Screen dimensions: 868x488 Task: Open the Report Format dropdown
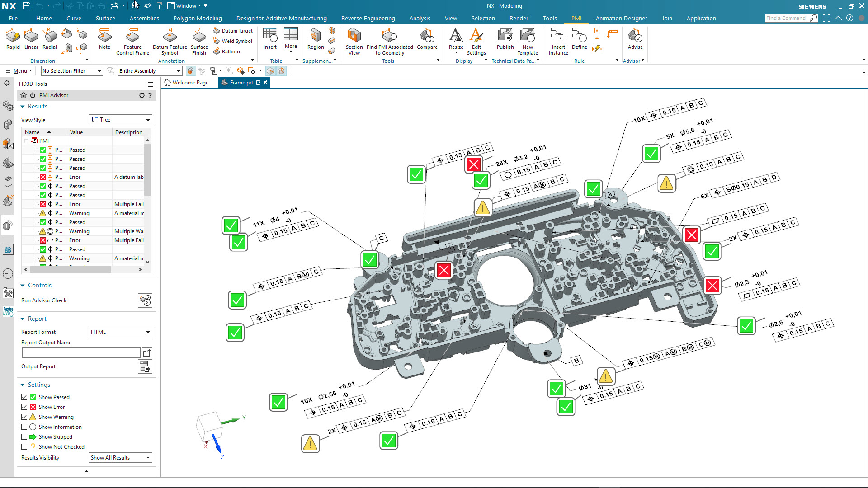click(x=148, y=332)
